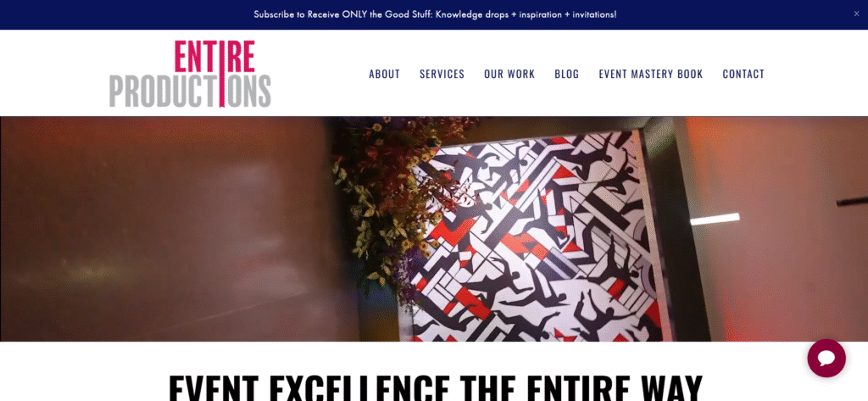Go to the Services page
This screenshot has height=401, width=868.
442,74
